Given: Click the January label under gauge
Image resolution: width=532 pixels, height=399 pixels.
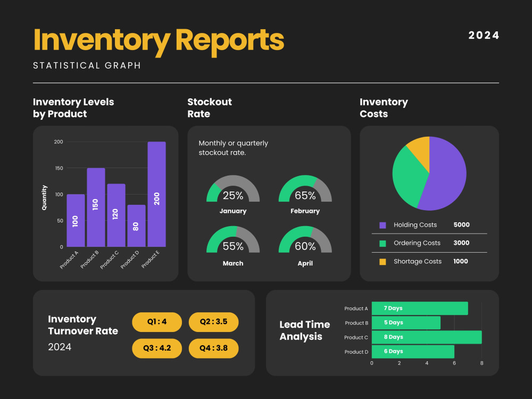Looking at the screenshot, I should point(233,211).
